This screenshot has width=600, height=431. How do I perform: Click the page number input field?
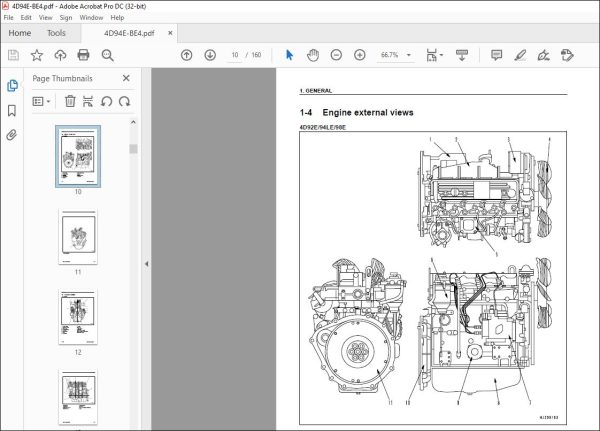(x=235, y=55)
